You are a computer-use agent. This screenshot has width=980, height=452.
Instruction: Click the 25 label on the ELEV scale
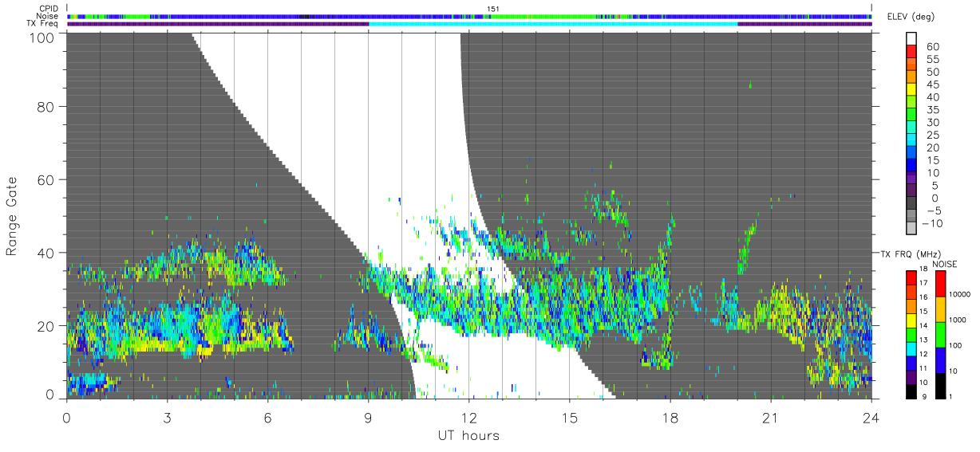tap(934, 135)
